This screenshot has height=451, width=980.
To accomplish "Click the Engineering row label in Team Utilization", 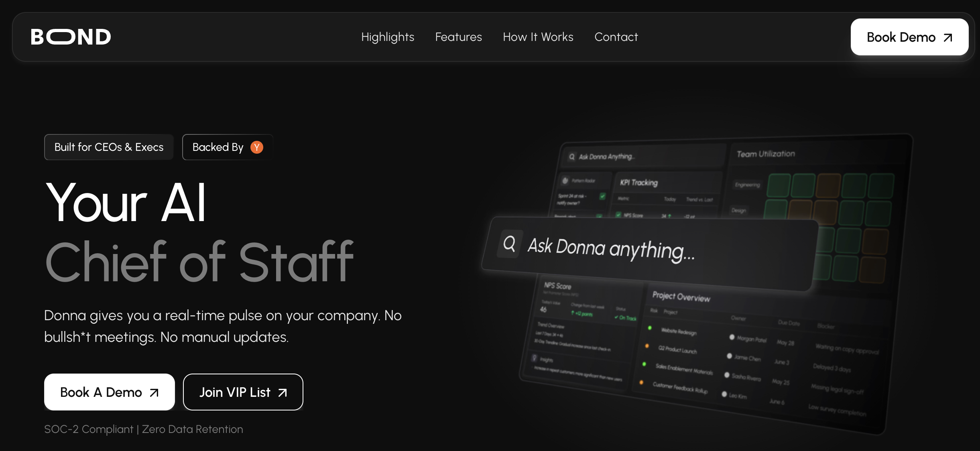I will click(x=747, y=185).
